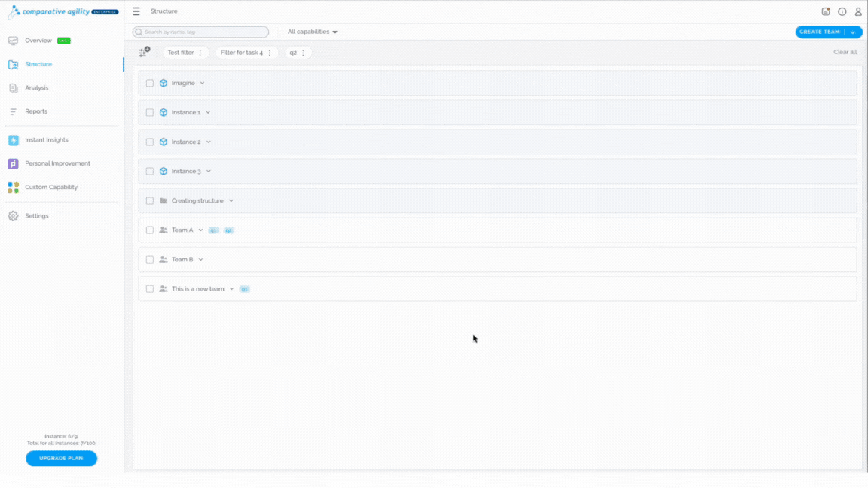868x488 pixels.
Task: Open the Overview icon in sidebar
Action: [14, 41]
